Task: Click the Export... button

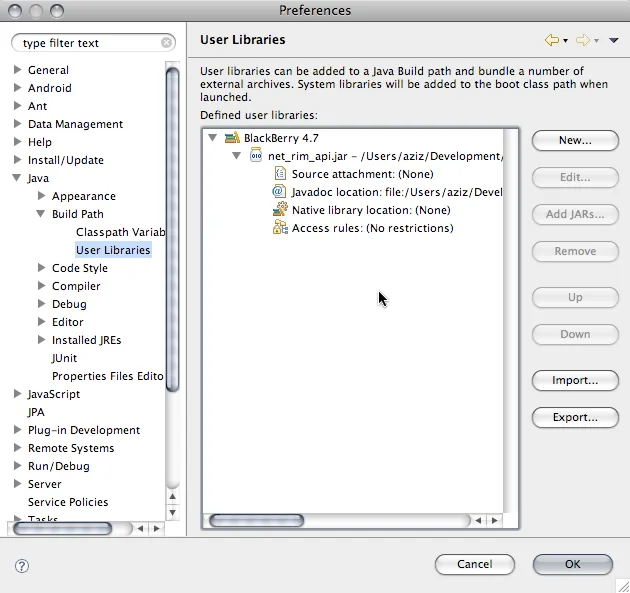Action: click(575, 417)
